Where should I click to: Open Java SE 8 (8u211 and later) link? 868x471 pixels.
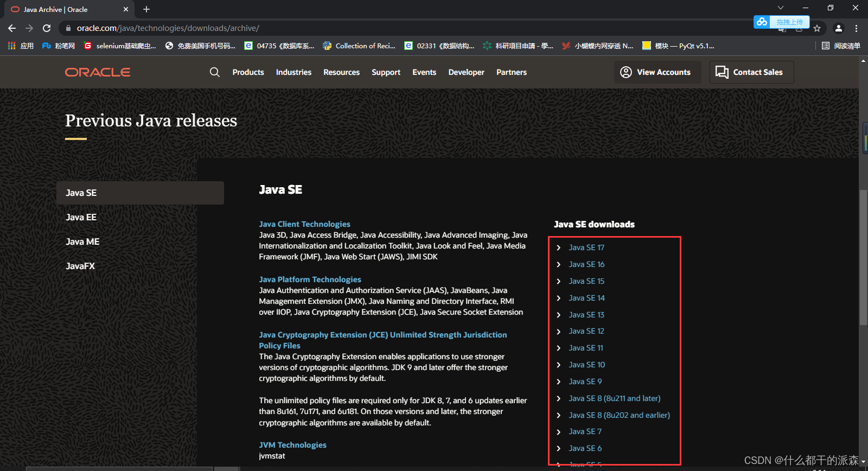coord(615,398)
